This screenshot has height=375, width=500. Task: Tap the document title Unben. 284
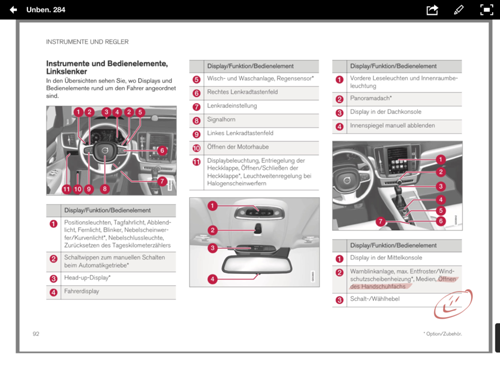tap(46, 10)
